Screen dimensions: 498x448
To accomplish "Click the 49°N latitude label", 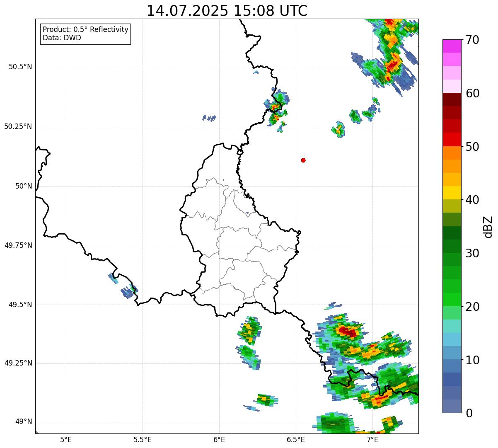I will [x=24, y=422].
